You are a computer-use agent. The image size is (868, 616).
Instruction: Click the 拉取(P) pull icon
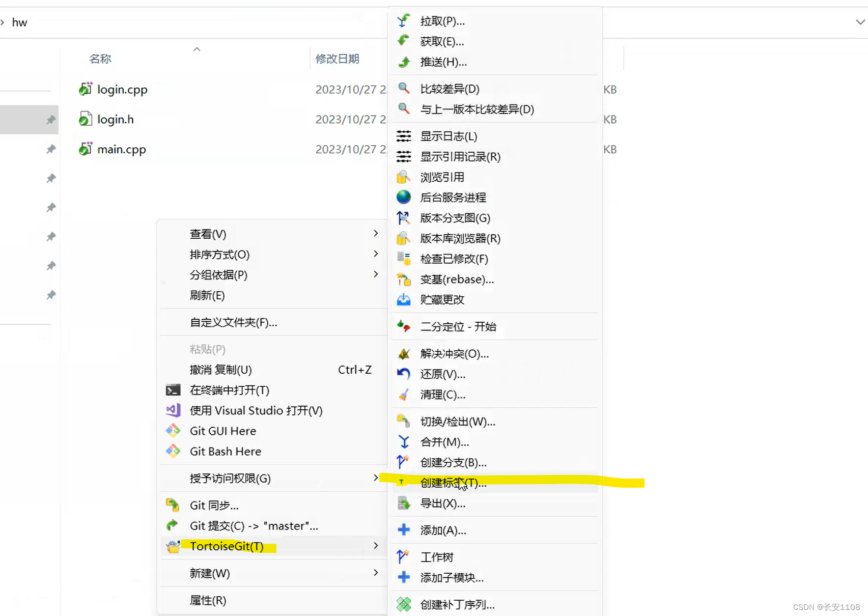404,20
